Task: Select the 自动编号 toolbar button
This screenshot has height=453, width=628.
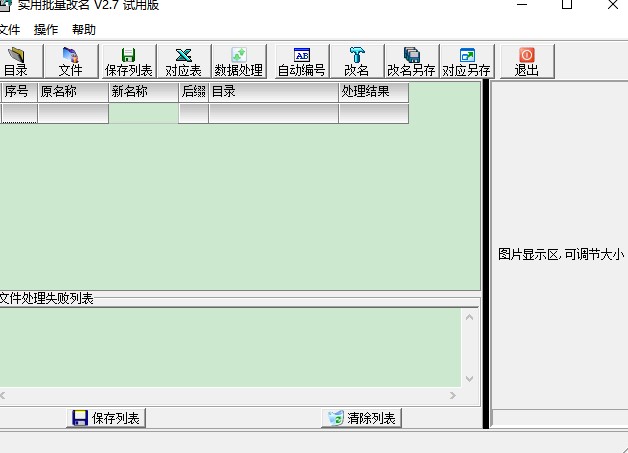Action: click(x=302, y=61)
